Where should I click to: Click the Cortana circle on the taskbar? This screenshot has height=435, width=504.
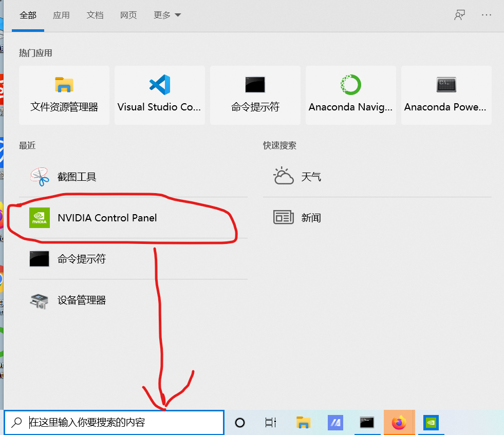[x=239, y=422]
